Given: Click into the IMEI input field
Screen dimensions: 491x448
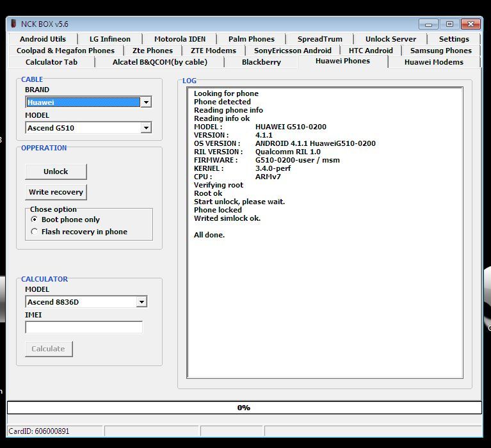Looking at the screenshot, I should click(x=84, y=327).
